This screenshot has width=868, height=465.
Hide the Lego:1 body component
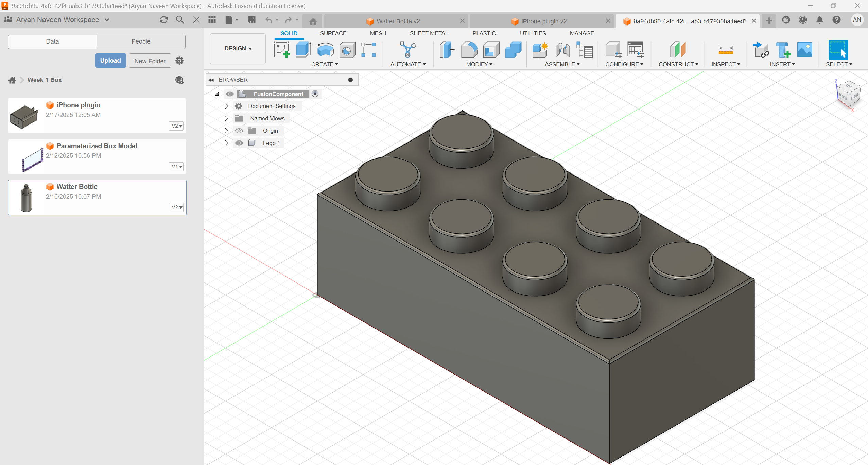coord(239,143)
